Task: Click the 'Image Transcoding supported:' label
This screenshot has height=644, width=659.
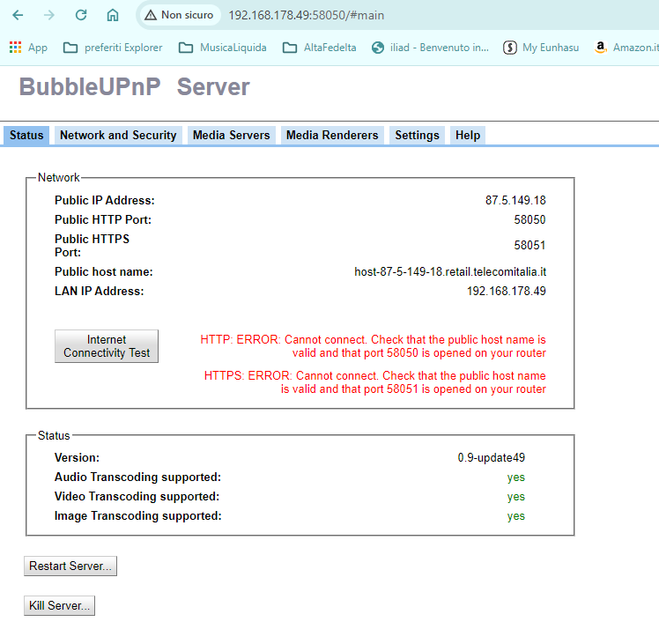Action: point(137,515)
